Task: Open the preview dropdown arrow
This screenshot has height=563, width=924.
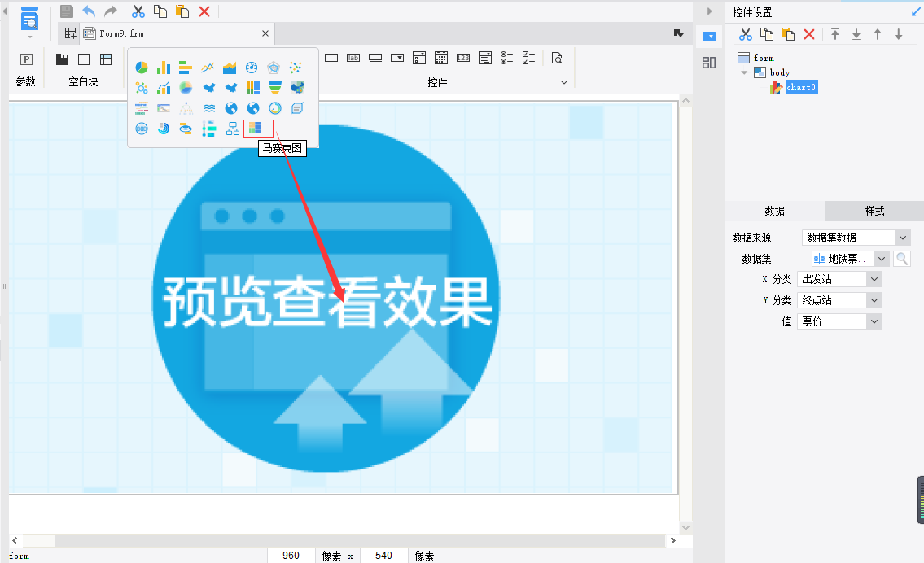Action: [x=30, y=37]
